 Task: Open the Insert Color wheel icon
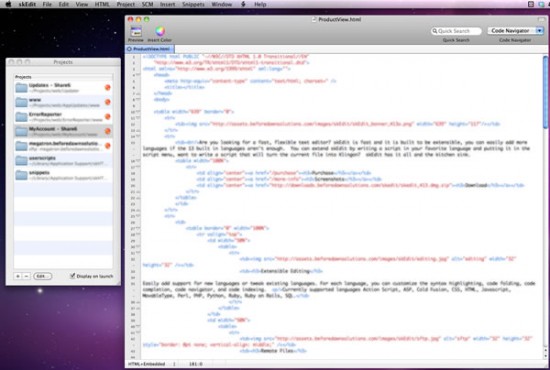[x=160, y=31]
